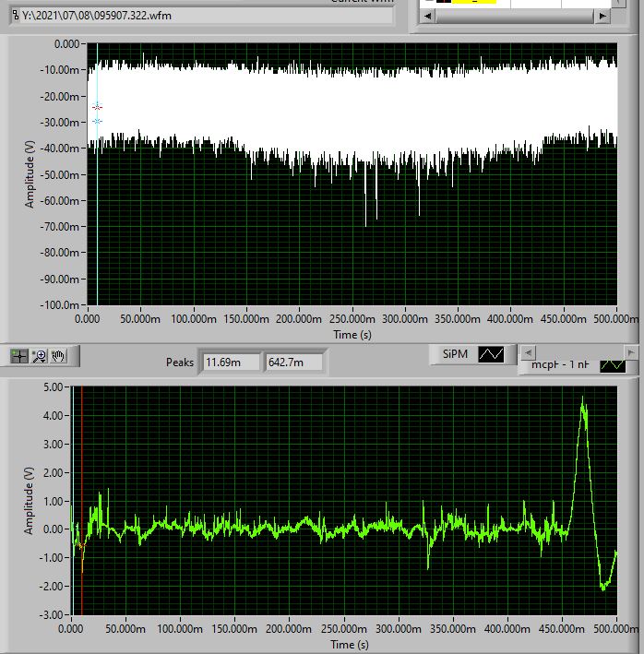
Task: Click lower graph X-axis minimum 0.000
Action: pyautogui.click(x=71, y=628)
